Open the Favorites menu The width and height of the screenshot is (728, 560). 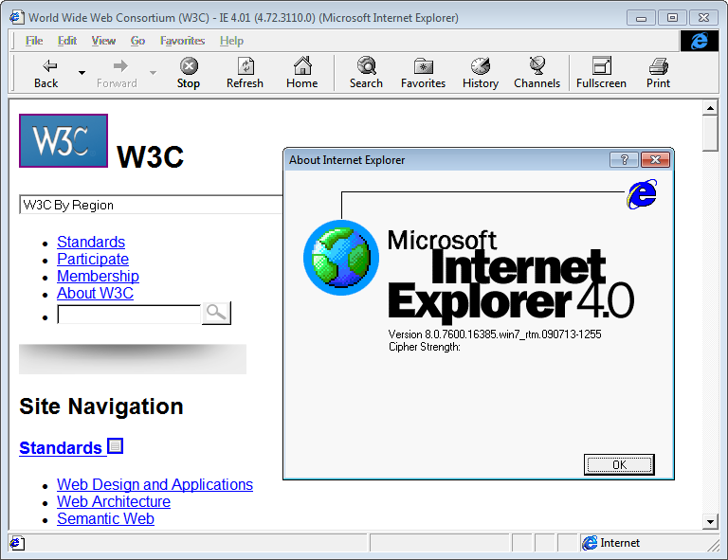(182, 41)
